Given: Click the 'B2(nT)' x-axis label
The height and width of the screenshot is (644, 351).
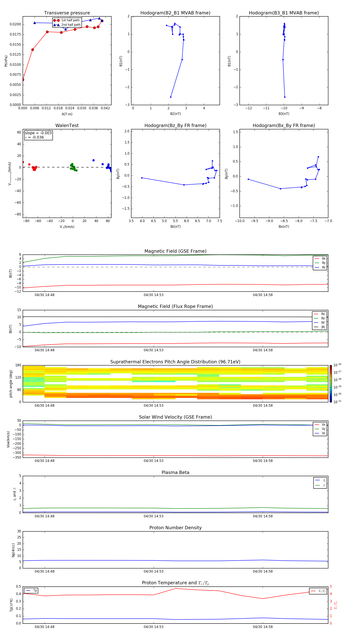Looking at the screenshot, I should point(175,114).
